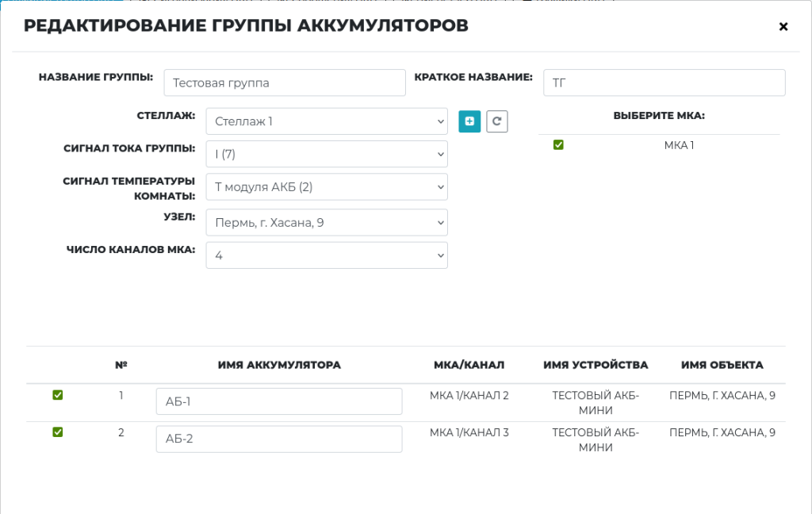Uncheck the battery row 2 checkbox
The height and width of the screenshot is (514, 812).
[x=57, y=432]
